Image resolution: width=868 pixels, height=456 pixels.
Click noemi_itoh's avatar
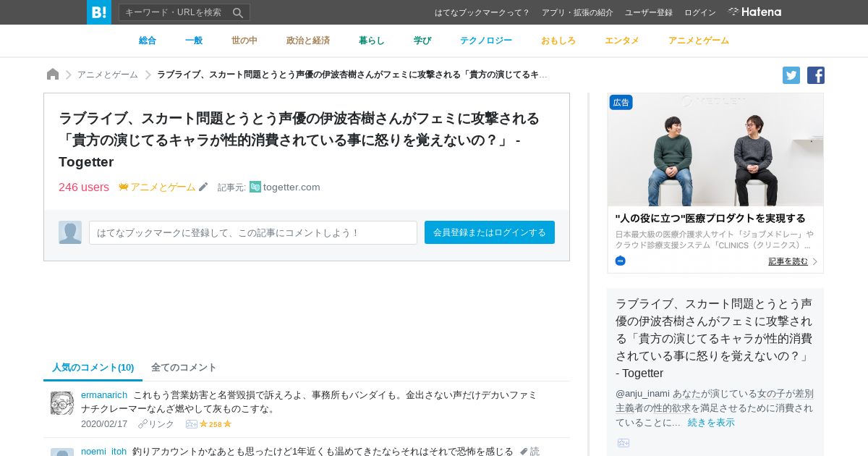click(62, 452)
